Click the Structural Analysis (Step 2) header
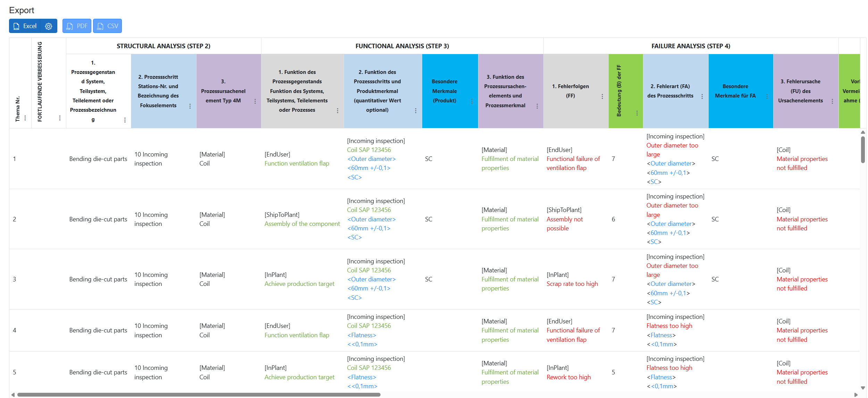 pos(163,46)
